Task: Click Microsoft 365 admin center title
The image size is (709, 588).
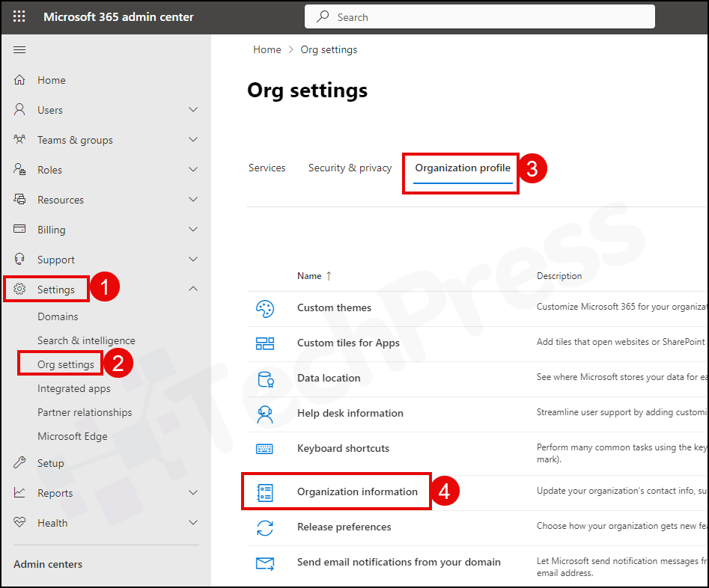Action: click(118, 16)
